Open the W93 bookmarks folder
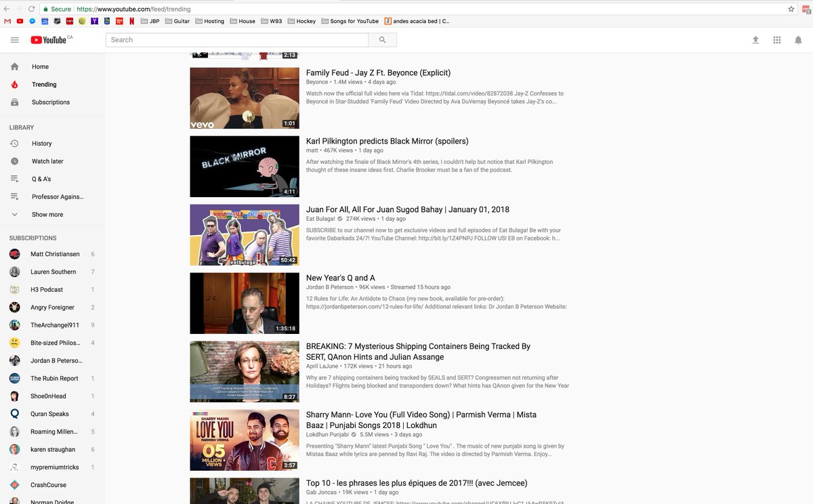The image size is (813, 504). [272, 21]
